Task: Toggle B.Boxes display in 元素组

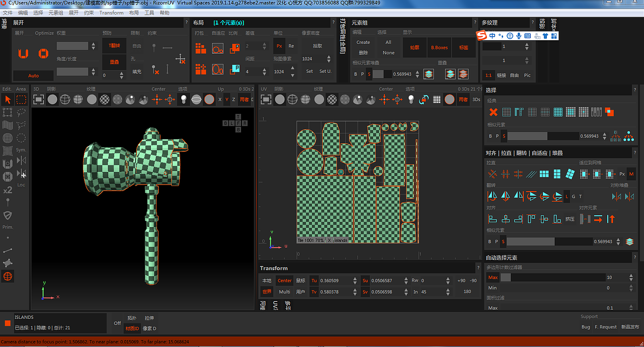Action: (x=439, y=48)
